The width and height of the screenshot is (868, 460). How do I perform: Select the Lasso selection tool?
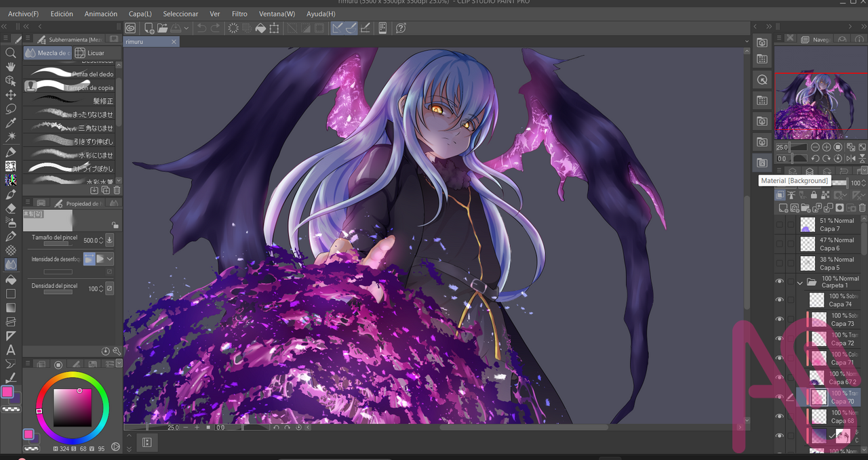tap(10, 110)
